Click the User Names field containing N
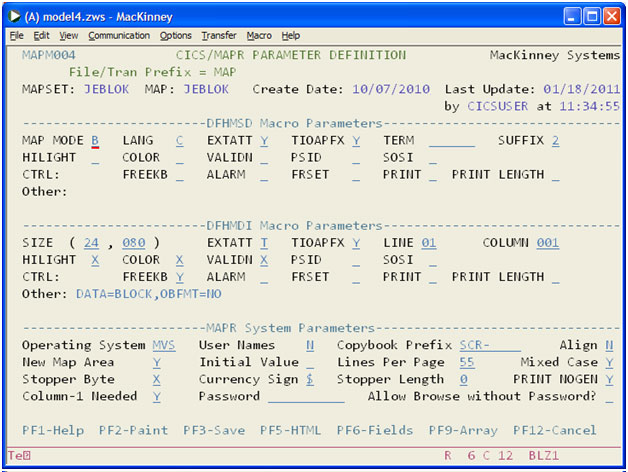The image size is (628, 472). click(x=310, y=345)
